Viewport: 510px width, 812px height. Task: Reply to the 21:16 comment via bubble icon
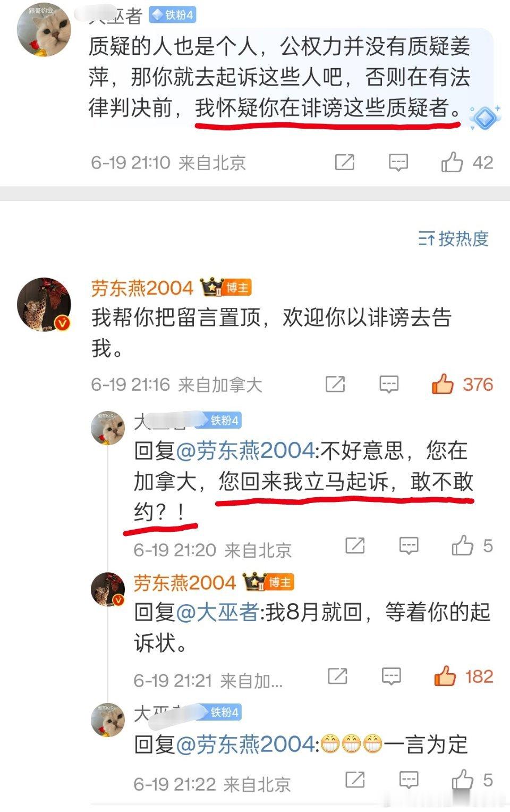[389, 384]
